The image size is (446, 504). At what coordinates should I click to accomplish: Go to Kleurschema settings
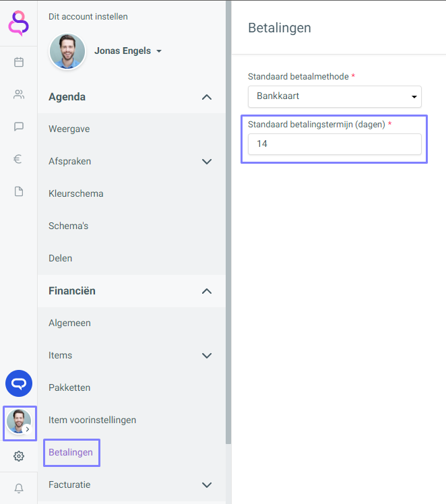(76, 193)
